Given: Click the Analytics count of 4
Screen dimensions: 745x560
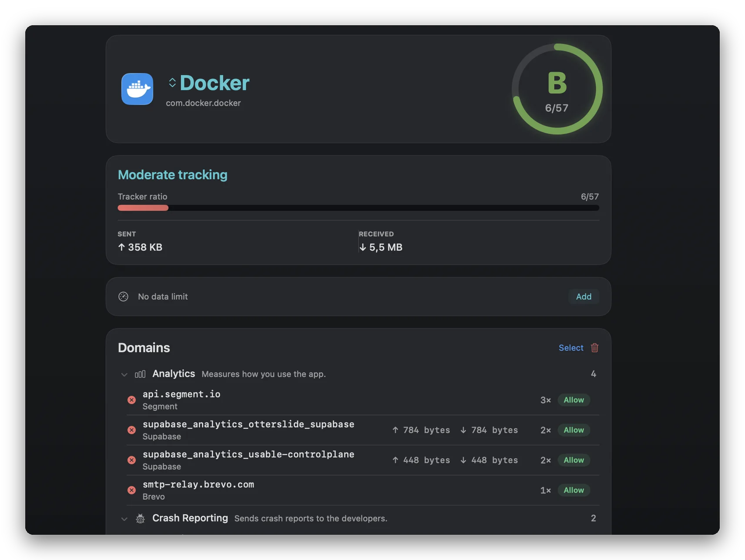Looking at the screenshot, I should click(x=594, y=374).
